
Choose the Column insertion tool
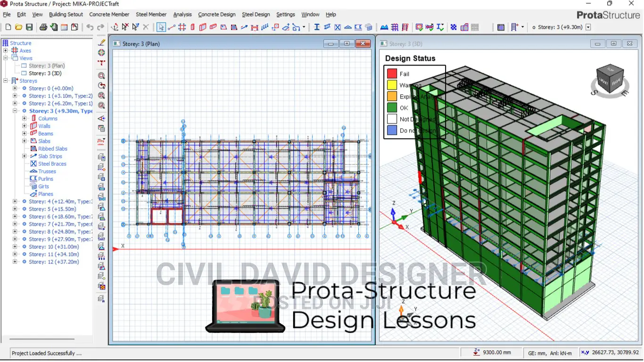192,27
